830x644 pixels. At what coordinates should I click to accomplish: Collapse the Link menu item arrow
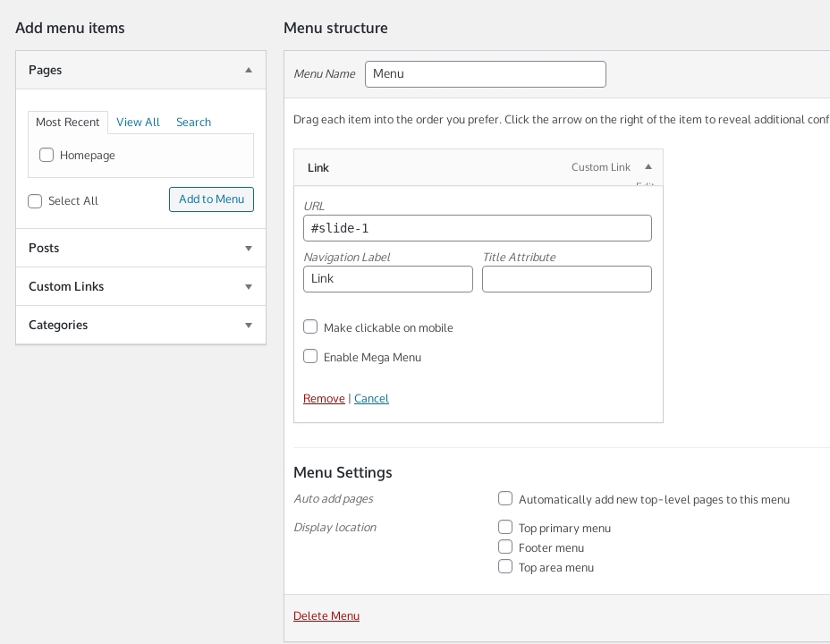[x=648, y=167]
